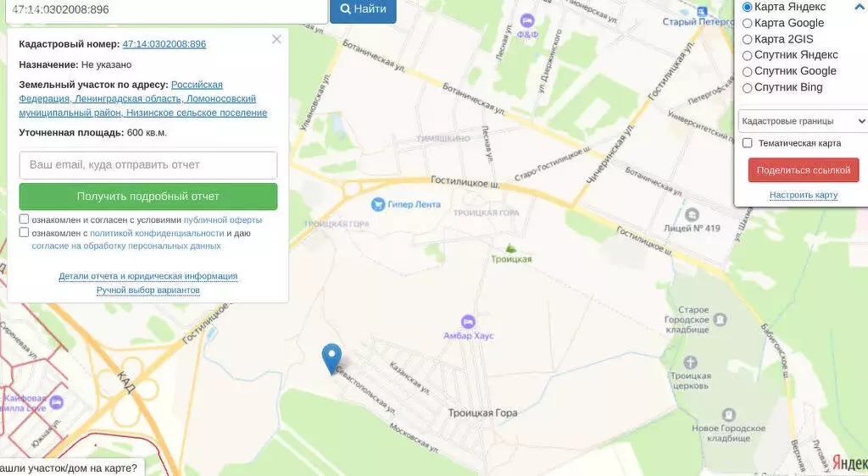Click the Лицей № 419 school icon

pyautogui.click(x=691, y=214)
